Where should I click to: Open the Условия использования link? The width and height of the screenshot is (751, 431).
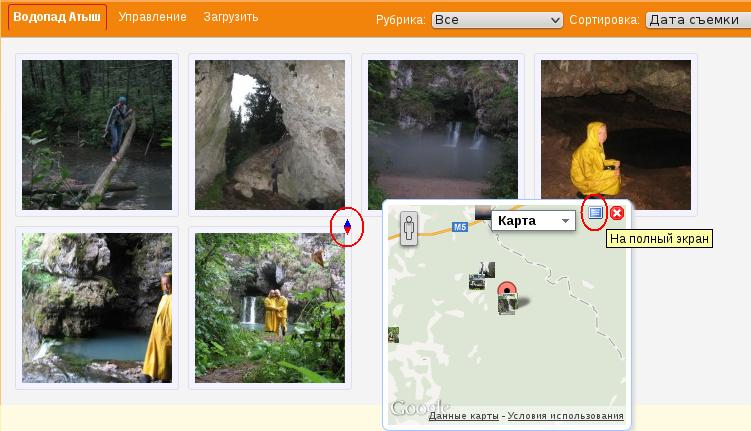(566, 416)
